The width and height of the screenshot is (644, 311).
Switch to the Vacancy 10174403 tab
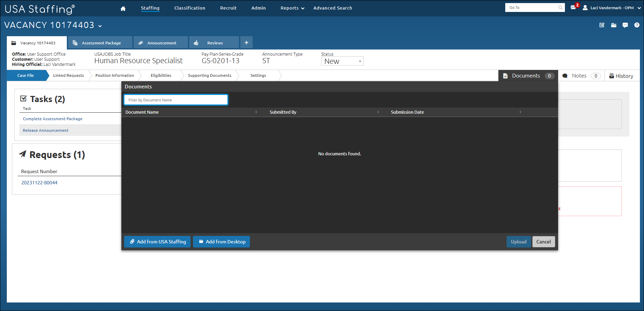click(37, 43)
